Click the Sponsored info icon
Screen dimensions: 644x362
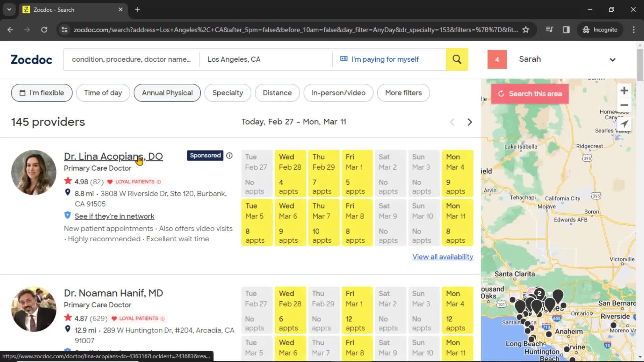pos(229,156)
